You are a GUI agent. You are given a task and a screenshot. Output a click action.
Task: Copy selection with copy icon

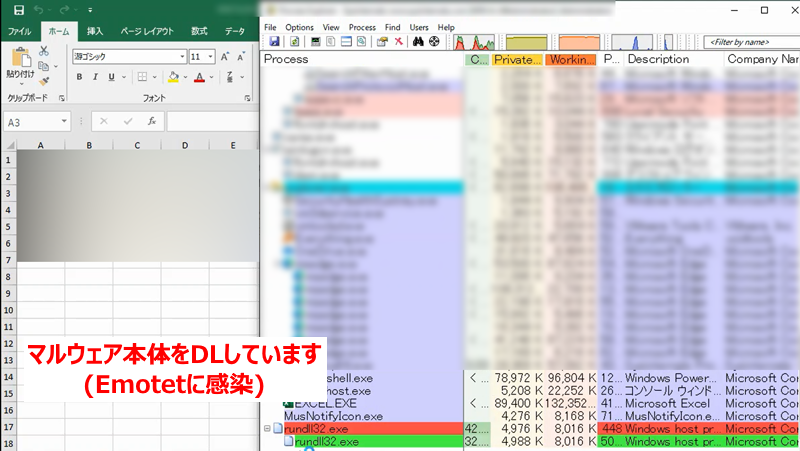pyautogui.click(x=44, y=66)
